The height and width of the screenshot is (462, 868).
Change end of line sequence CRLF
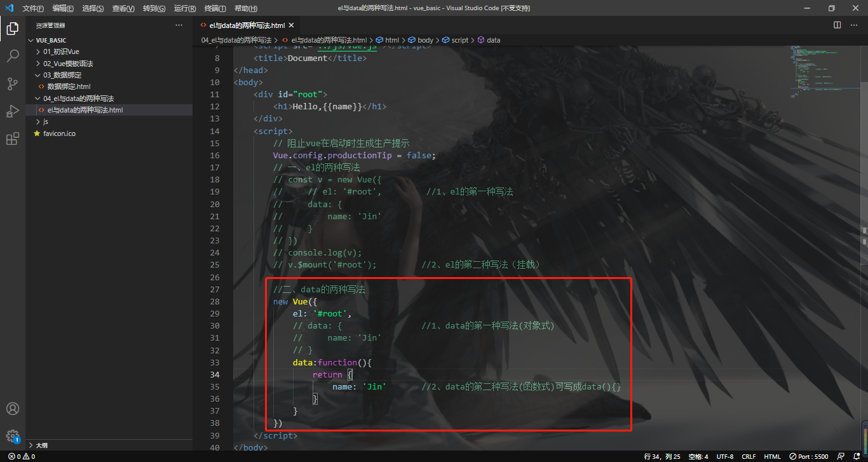pyautogui.click(x=749, y=456)
